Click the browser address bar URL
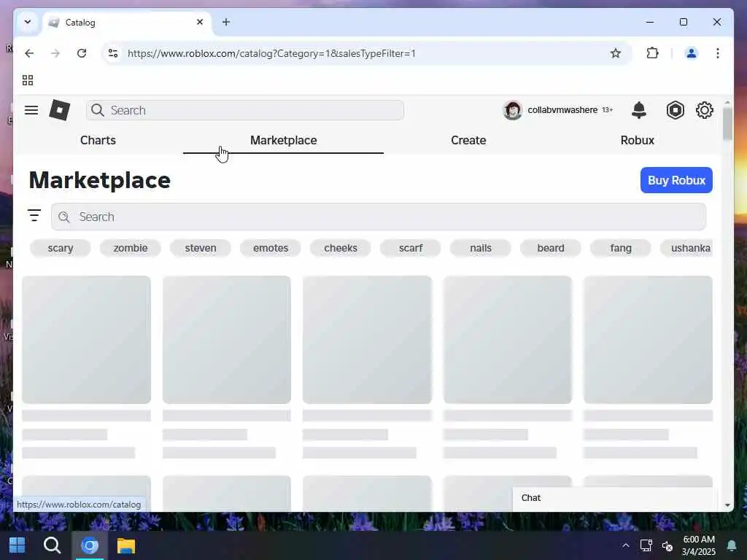 pyautogui.click(x=271, y=53)
